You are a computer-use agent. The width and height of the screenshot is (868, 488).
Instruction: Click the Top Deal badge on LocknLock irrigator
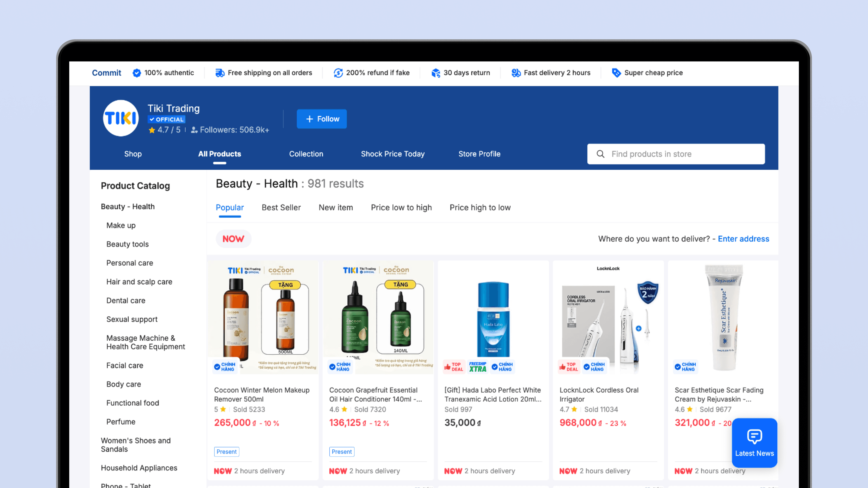[x=569, y=367]
